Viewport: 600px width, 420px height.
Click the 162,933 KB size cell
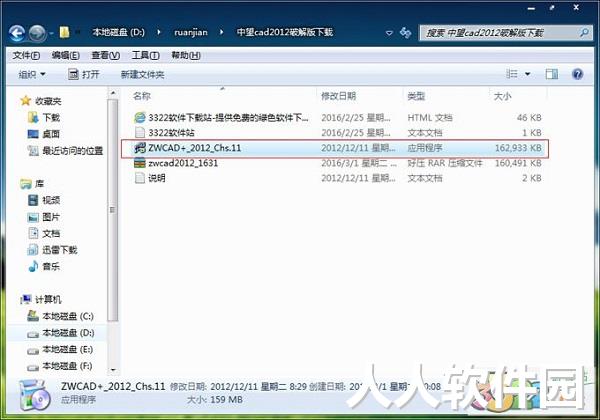pyautogui.click(x=518, y=148)
